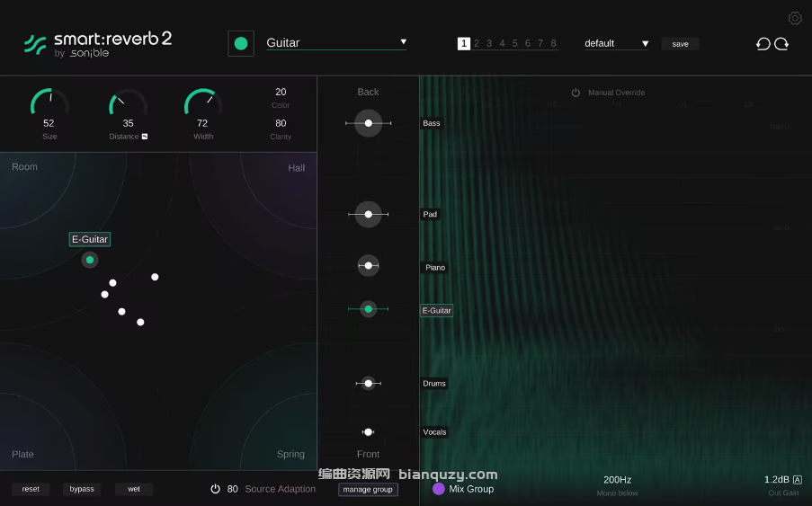
Task: Click the green learn record button
Action: [x=241, y=43]
